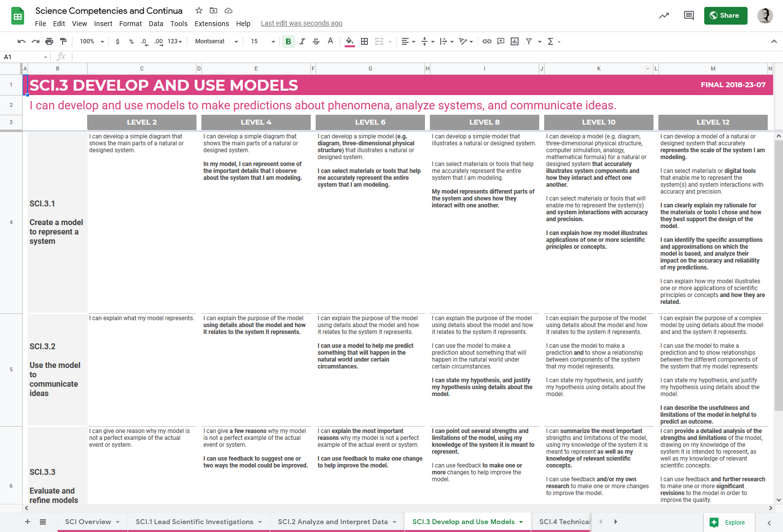
Task: Insert a link using the toolbar
Action: (487, 41)
